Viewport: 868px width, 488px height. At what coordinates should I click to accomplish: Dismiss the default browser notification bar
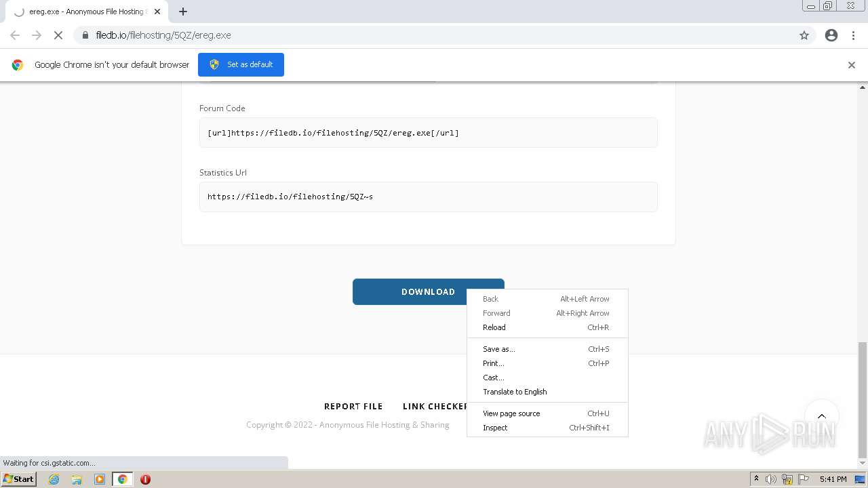(x=852, y=65)
